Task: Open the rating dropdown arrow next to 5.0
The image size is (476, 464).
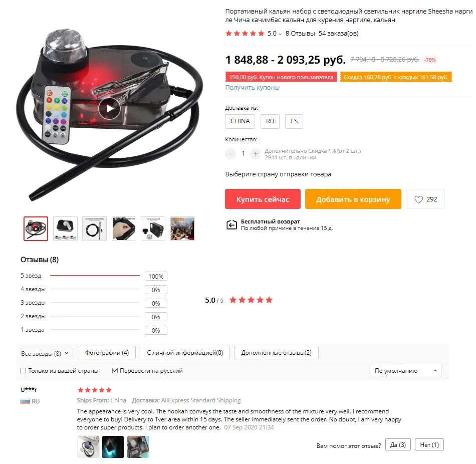Action: click(280, 34)
